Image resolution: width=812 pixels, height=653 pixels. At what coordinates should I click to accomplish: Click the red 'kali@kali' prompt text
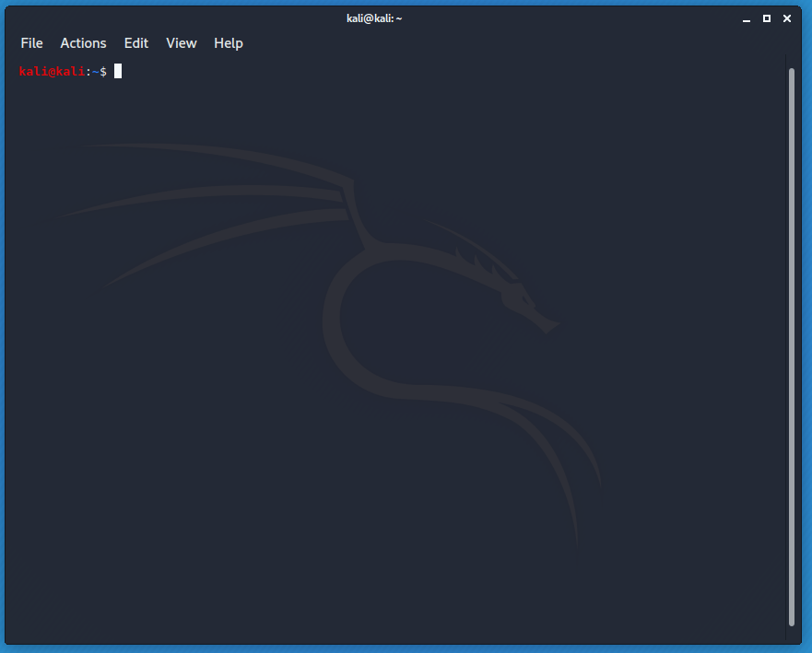click(53, 72)
